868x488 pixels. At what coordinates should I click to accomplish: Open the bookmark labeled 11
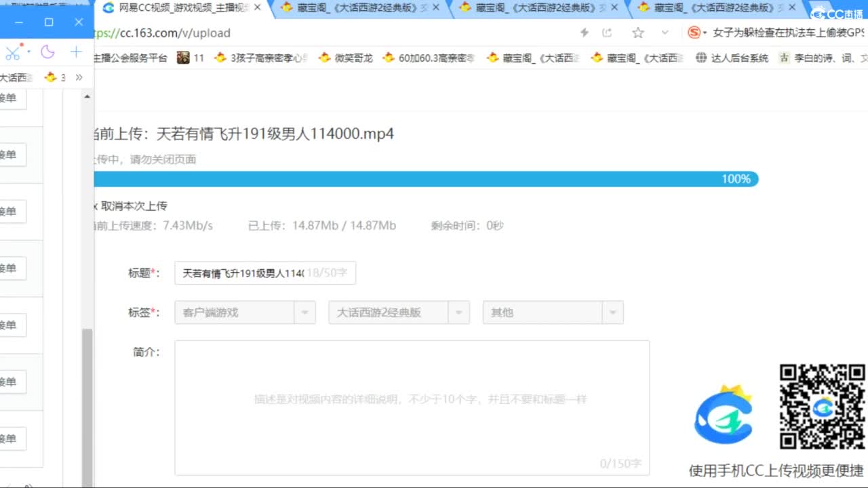[191, 58]
